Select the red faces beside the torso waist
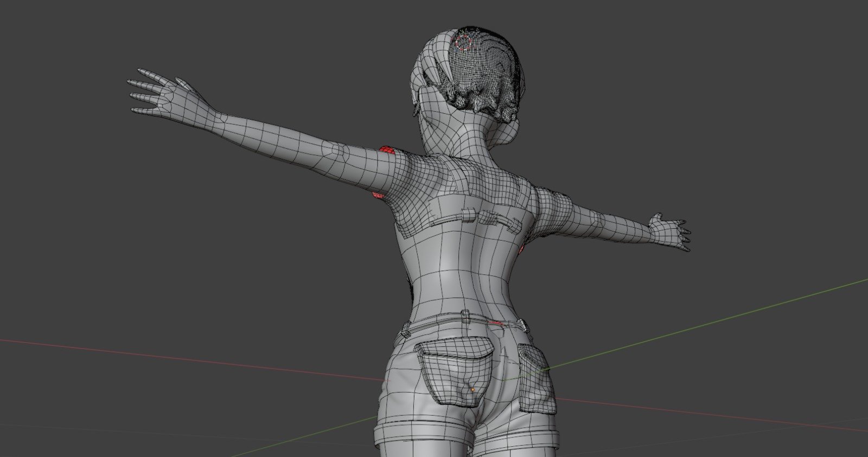 point(522,250)
